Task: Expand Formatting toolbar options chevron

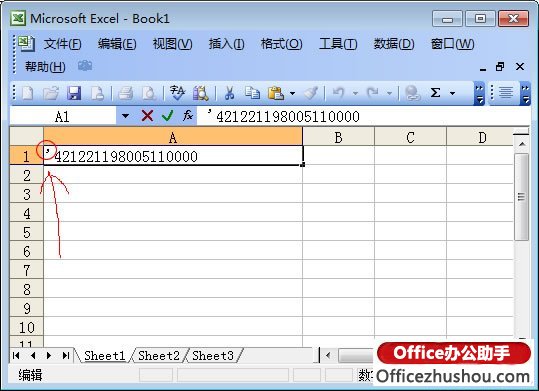Action: [525, 93]
